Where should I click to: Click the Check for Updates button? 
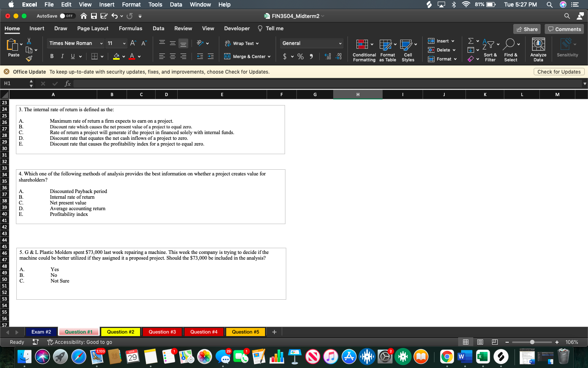(x=559, y=72)
